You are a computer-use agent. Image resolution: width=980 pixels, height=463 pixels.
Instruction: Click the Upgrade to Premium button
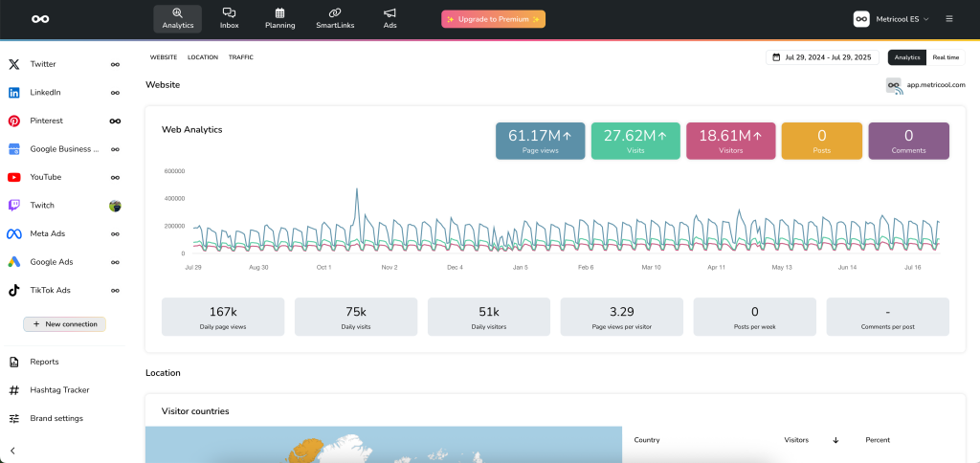click(493, 19)
